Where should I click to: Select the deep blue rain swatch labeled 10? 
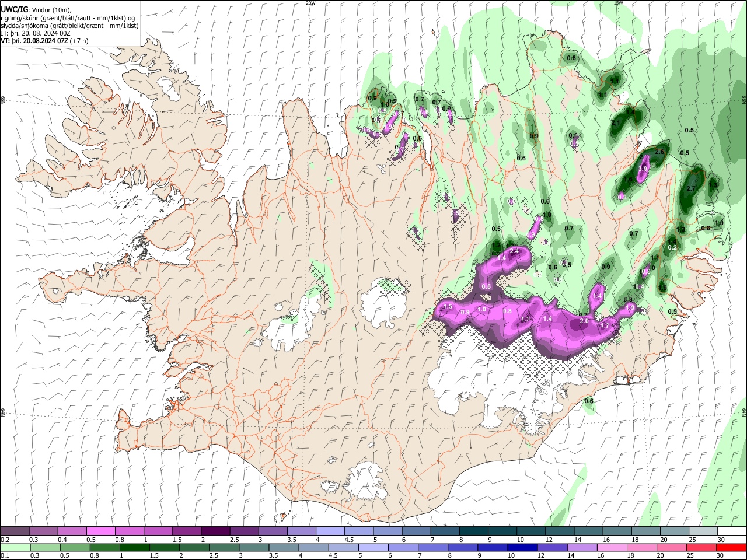pos(522,547)
